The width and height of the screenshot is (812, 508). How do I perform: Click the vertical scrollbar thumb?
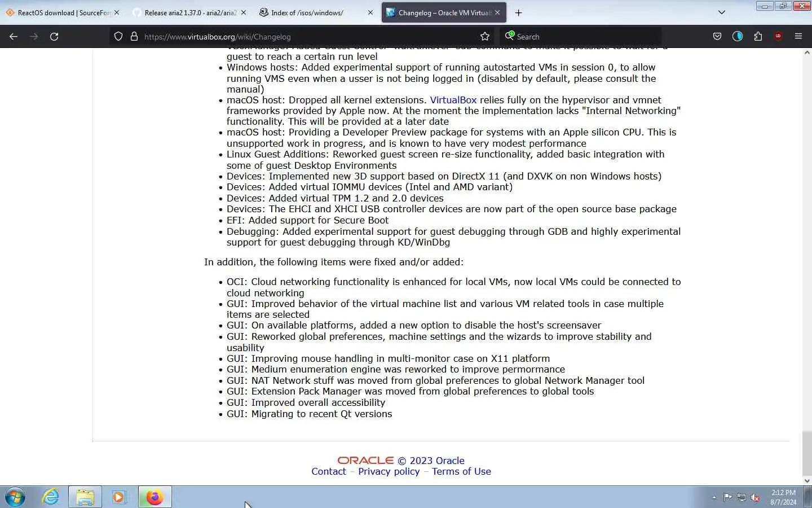[807, 453]
